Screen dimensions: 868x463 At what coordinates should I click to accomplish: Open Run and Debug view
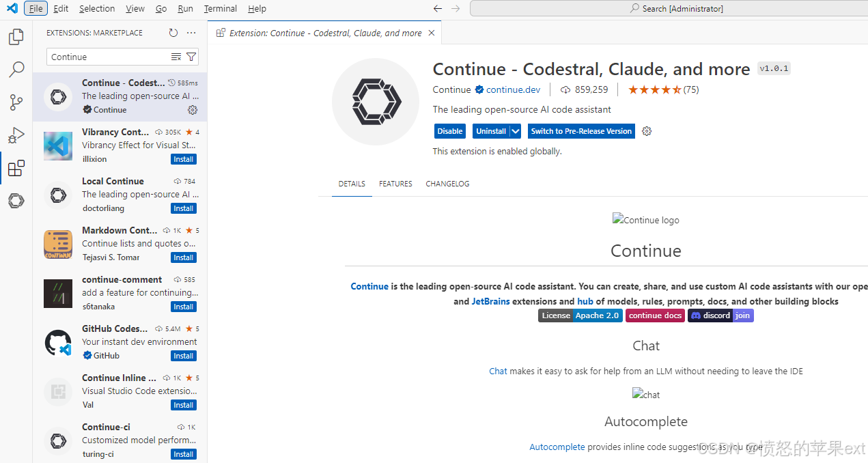[16, 135]
